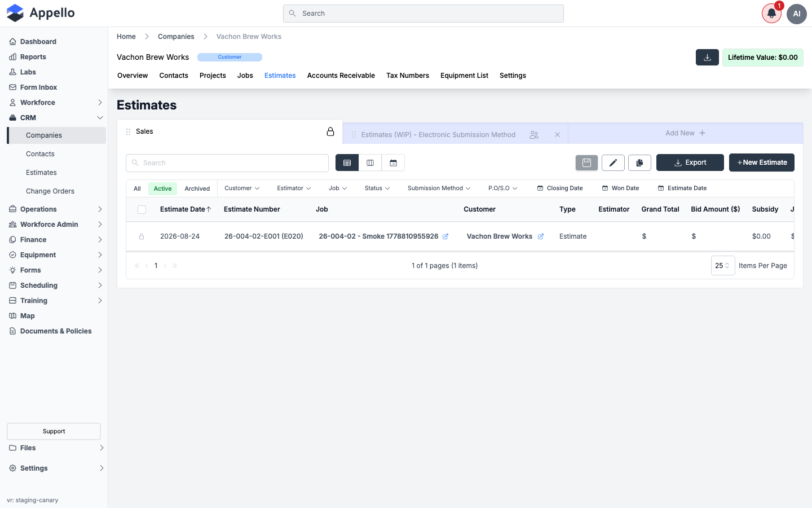Image resolution: width=812 pixels, height=518 pixels.
Task: Click the Appello logo
Action: pyautogui.click(x=41, y=13)
